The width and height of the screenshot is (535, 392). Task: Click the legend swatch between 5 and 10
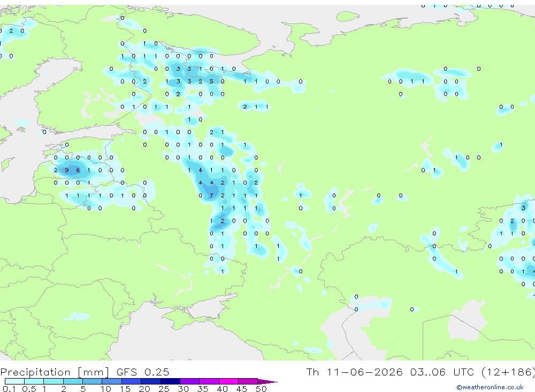click(x=93, y=381)
